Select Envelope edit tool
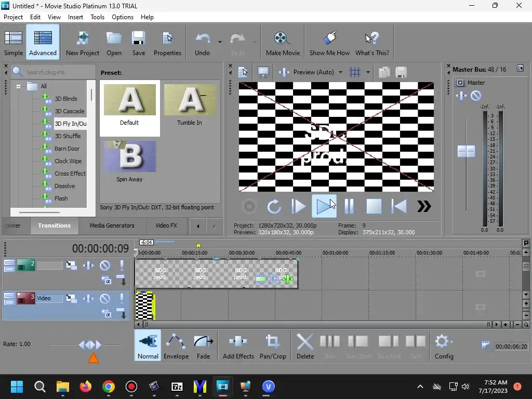Viewport: 532px width, 399px height. (x=176, y=345)
